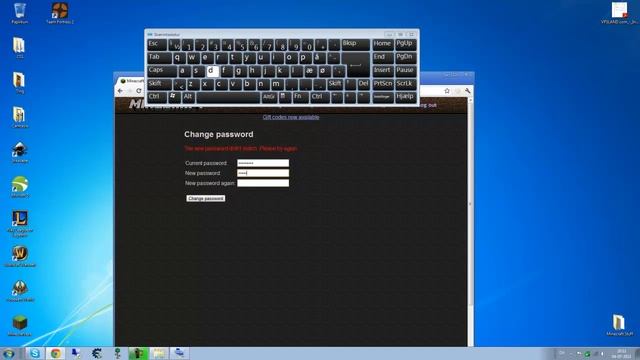Open the Windows Start menu orb
Viewport: 640px width, 360px height.
[9, 353]
